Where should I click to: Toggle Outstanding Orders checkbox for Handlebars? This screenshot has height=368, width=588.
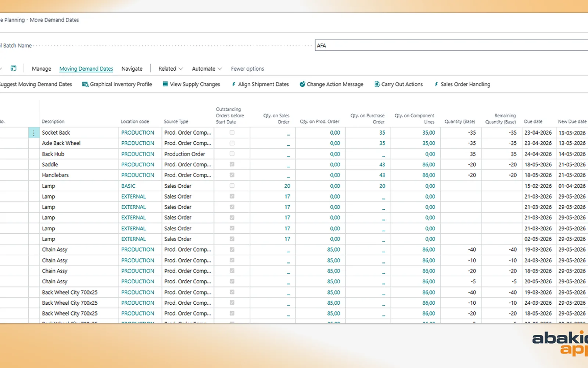click(x=232, y=175)
